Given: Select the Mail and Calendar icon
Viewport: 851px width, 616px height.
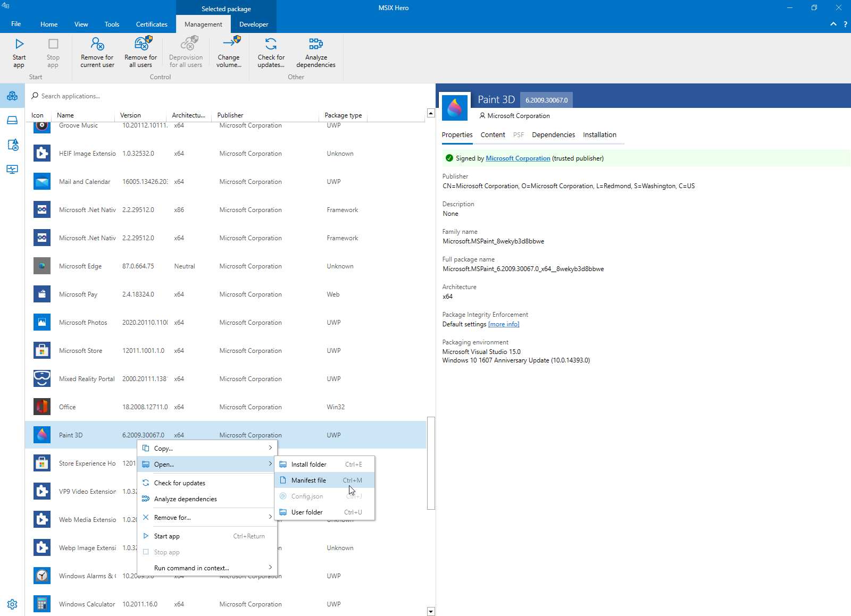Looking at the screenshot, I should [42, 182].
